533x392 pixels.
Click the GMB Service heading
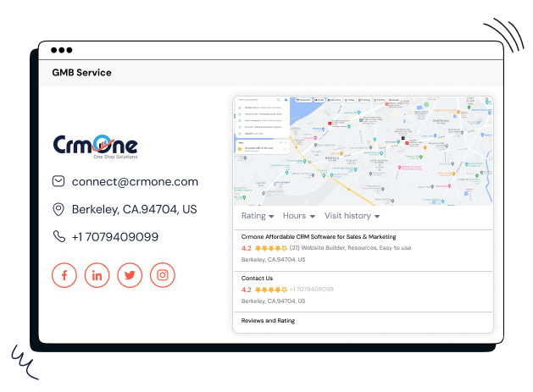point(81,73)
